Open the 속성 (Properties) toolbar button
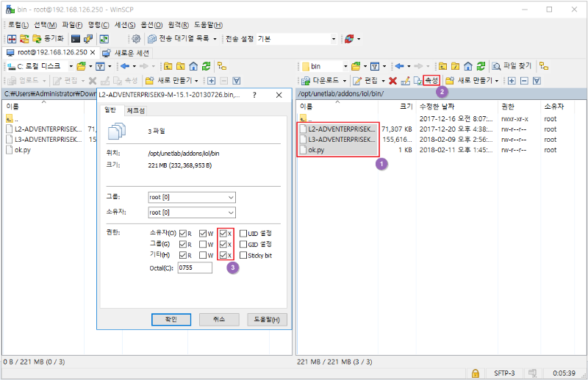The height and width of the screenshot is (380, 588). 431,80
